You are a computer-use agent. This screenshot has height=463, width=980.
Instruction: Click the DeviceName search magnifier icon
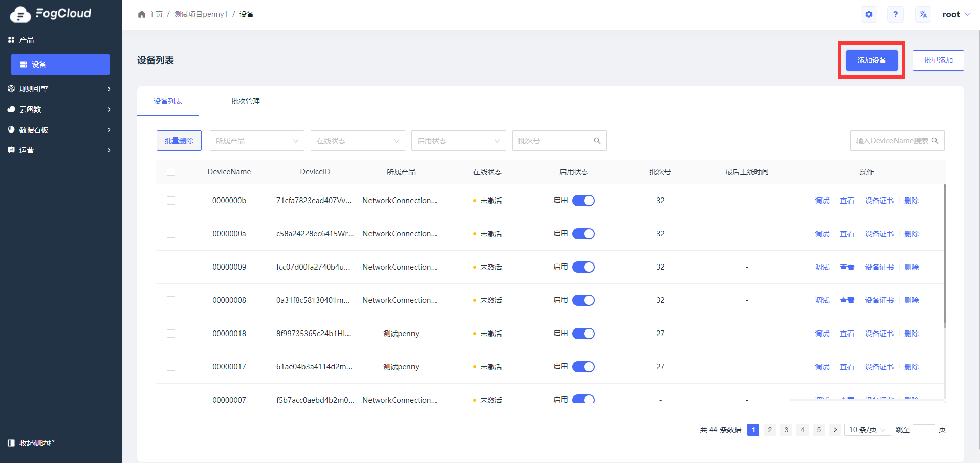pyautogui.click(x=935, y=141)
